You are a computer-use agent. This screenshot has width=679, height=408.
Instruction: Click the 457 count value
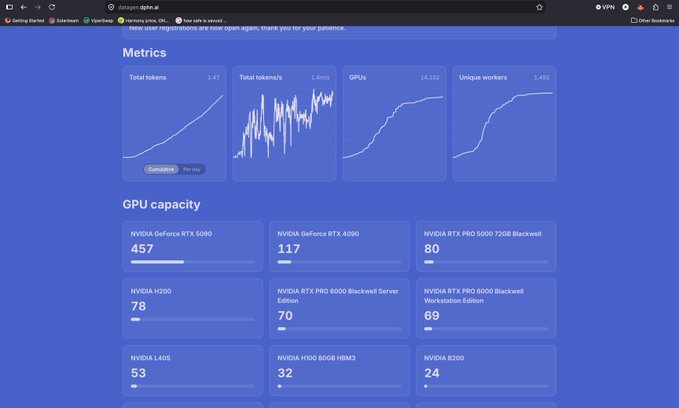point(142,249)
